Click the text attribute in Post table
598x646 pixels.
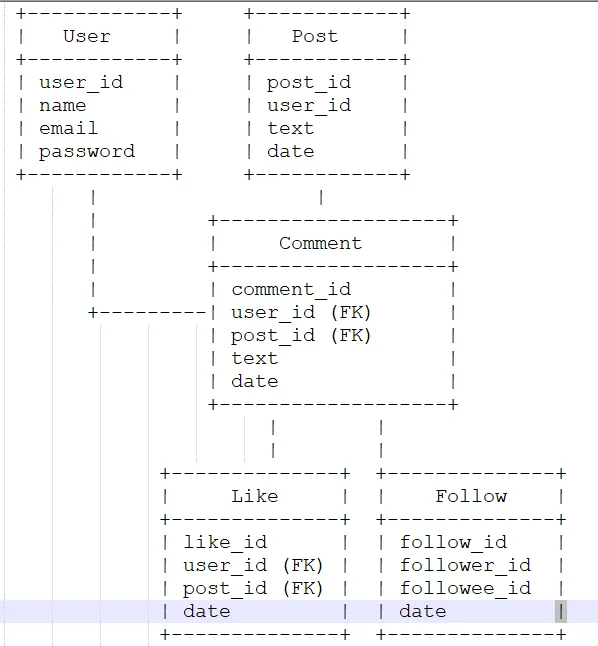(291, 129)
